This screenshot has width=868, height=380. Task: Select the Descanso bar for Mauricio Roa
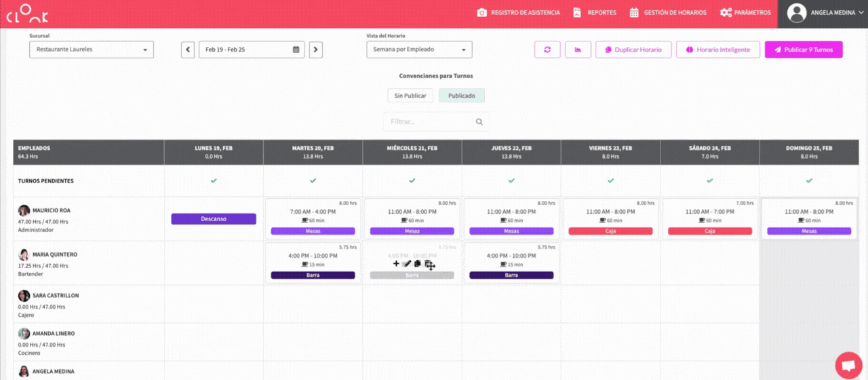214,219
